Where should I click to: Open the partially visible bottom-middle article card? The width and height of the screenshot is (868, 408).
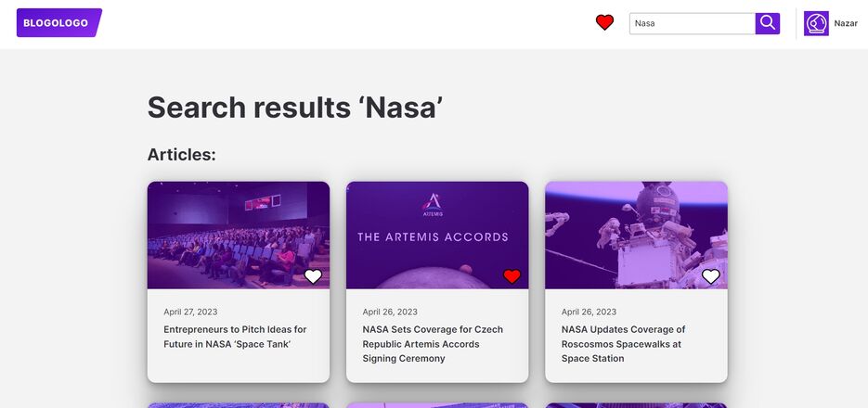[x=437, y=405]
